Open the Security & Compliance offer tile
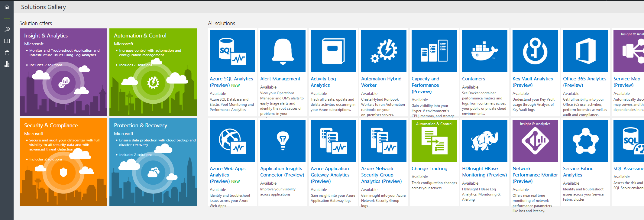Image resolution: width=644 pixels, height=220 pixels. (x=63, y=162)
